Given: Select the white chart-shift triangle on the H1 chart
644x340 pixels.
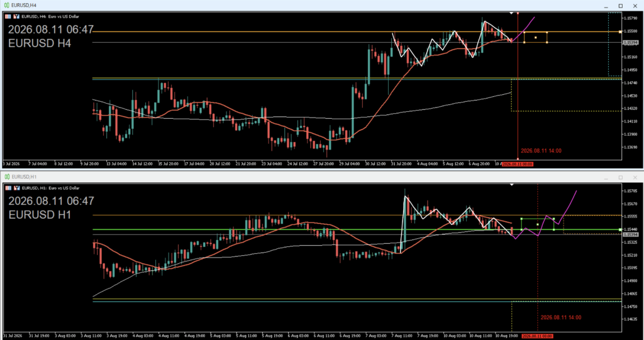Looking at the screenshot, I should pos(511,185).
